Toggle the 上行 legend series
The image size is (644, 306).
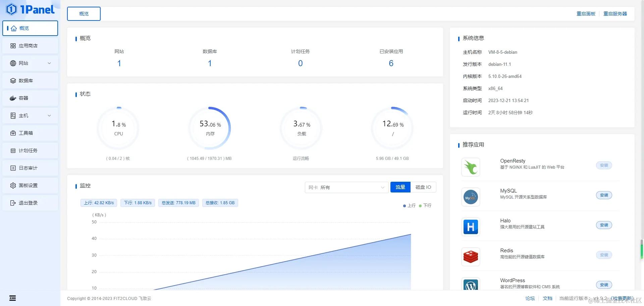(x=409, y=206)
